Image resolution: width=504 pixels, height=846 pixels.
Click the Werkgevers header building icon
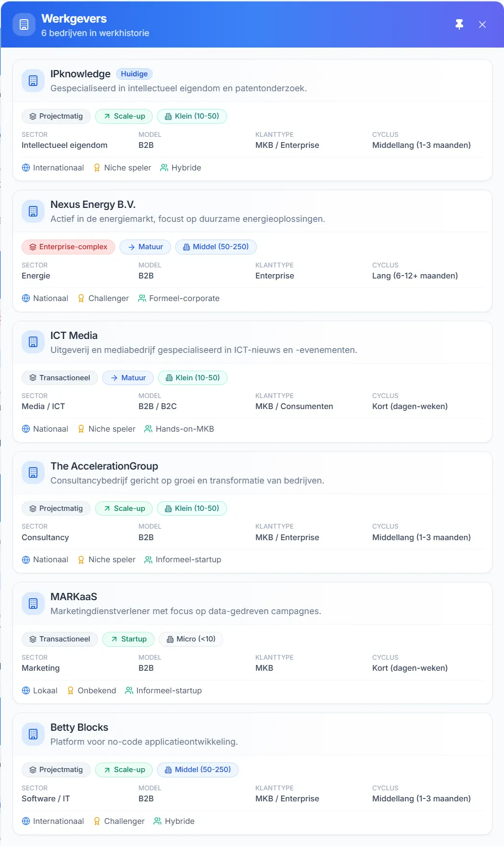pos(24,24)
